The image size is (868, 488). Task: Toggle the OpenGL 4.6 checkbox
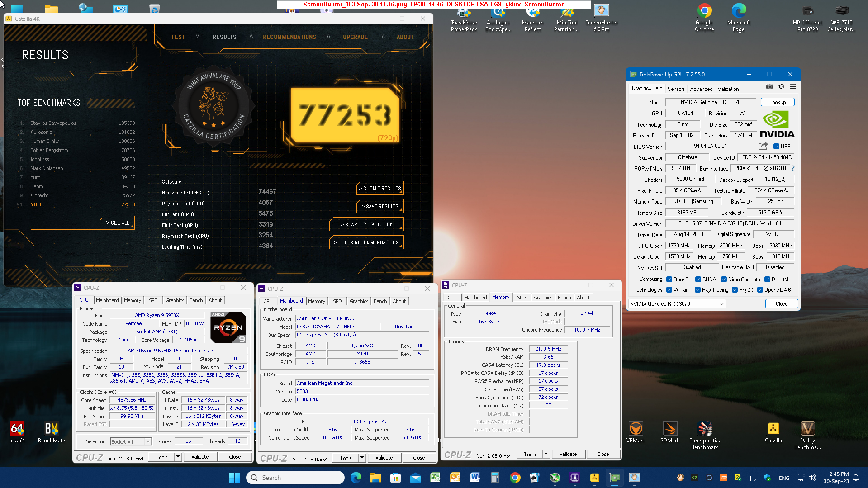(x=760, y=290)
